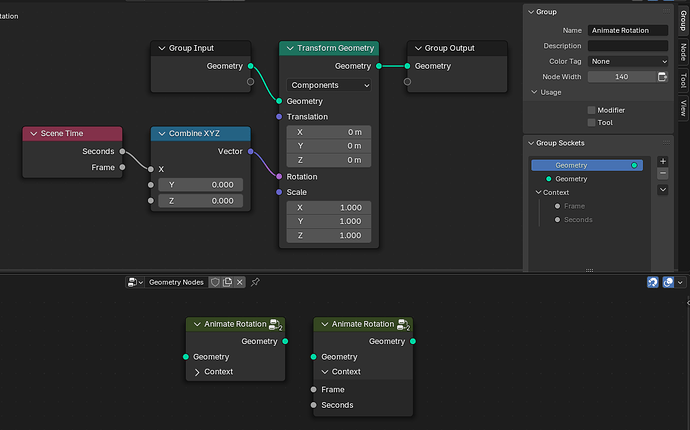
Task: Click the Group panel drag grip dots
Action: click(x=666, y=11)
